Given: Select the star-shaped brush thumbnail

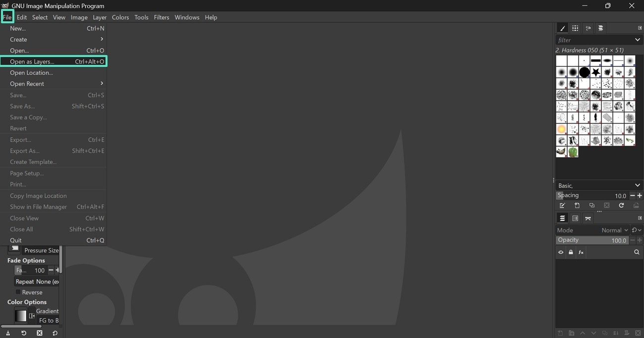Looking at the screenshot, I should (x=596, y=72).
